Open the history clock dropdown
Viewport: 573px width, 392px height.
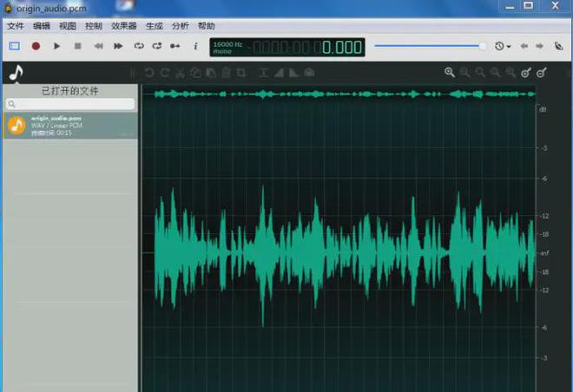click(x=503, y=46)
